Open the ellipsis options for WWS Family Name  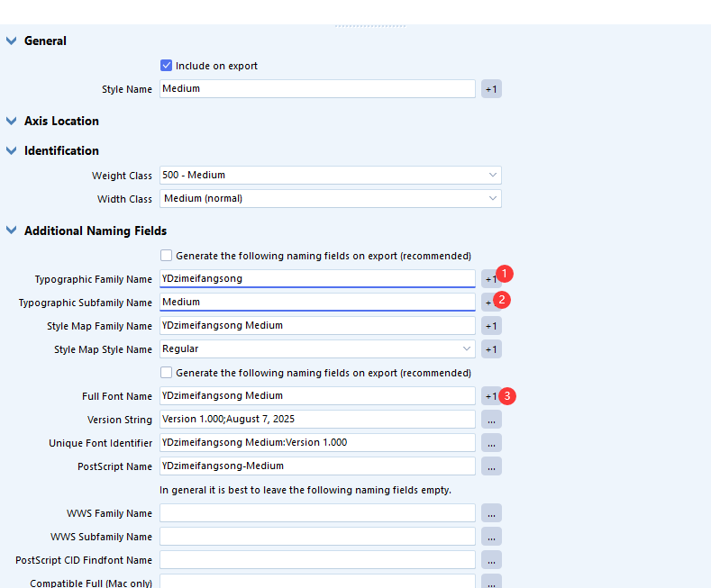491,513
